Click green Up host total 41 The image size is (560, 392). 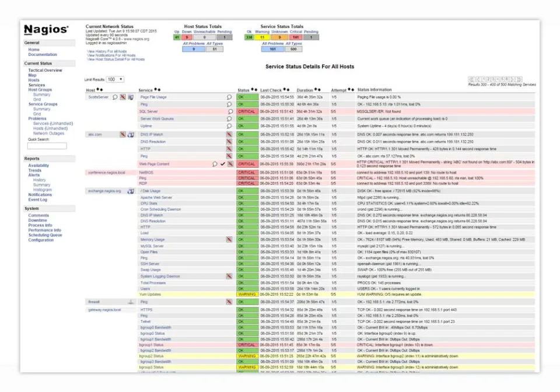tap(177, 37)
